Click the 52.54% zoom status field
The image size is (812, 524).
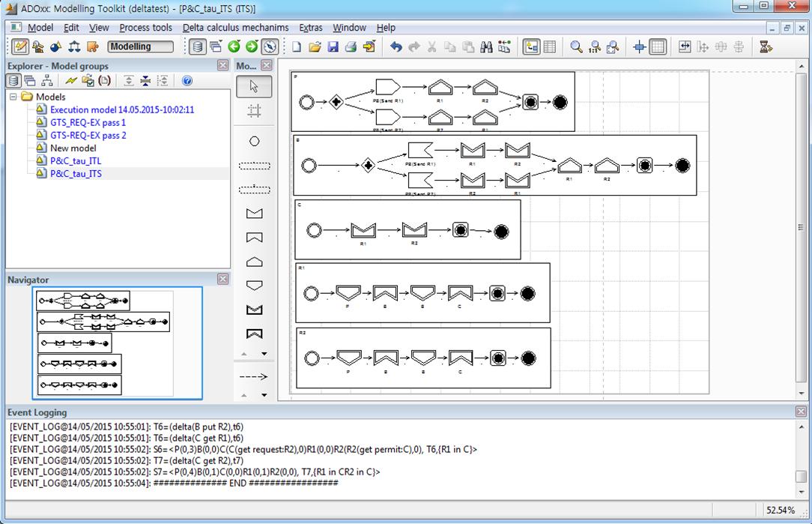pyautogui.click(x=781, y=510)
